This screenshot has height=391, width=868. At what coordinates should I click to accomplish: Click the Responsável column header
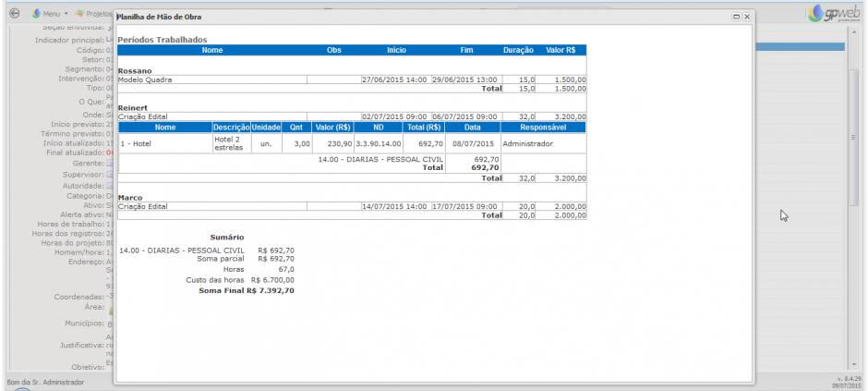click(x=543, y=127)
